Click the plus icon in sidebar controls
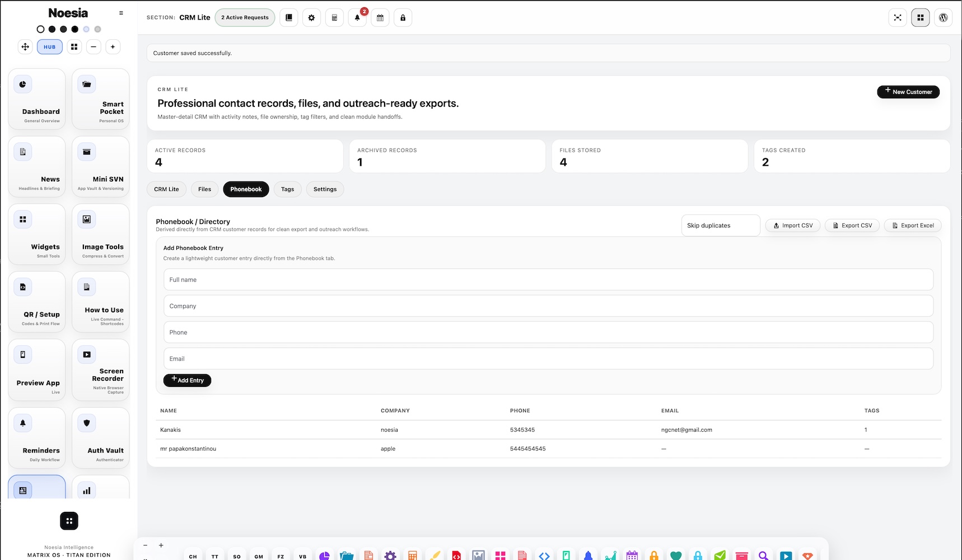Viewport: 962px width, 560px height. click(x=113, y=47)
